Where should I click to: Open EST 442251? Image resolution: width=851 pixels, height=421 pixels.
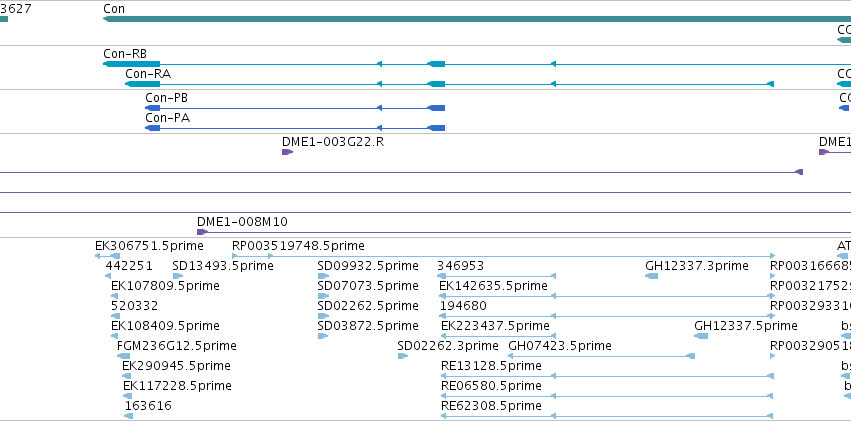[x=129, y=266]
